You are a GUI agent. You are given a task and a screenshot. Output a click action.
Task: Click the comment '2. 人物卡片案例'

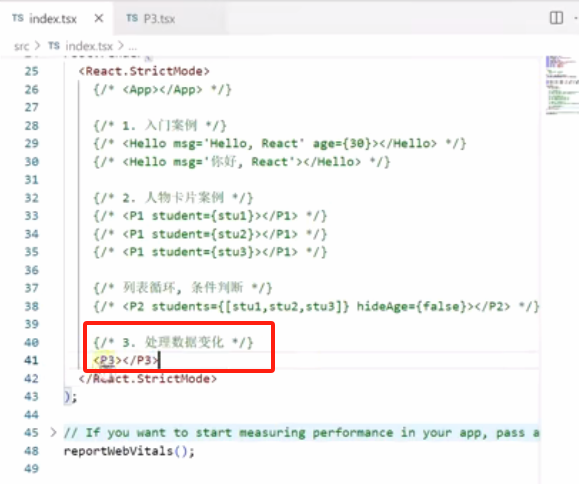coord(173,198)
